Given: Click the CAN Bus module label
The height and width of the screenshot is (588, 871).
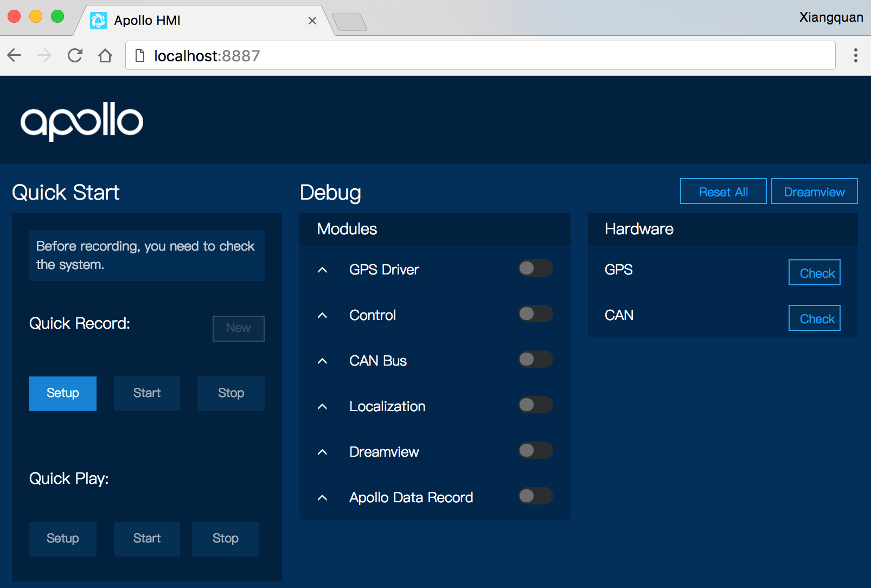Looking at the screenshot, I should [x=378, y=361].
